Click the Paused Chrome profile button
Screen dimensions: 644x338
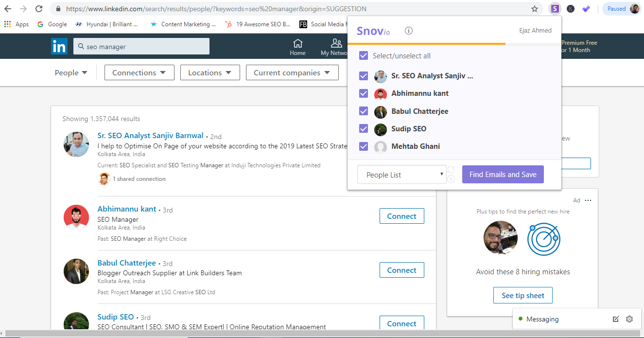pyautogui.click(x=622, y=9)
